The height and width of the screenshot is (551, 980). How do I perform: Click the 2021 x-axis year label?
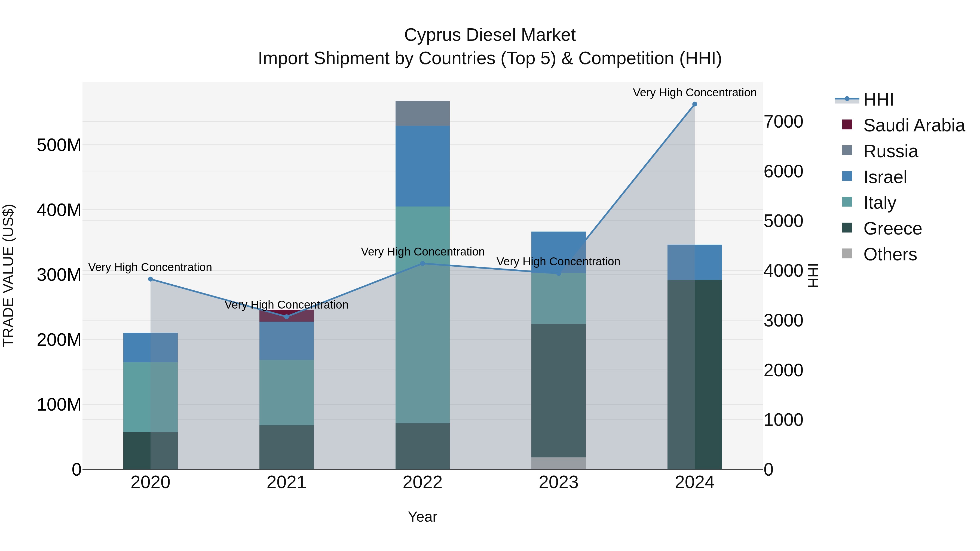(x=286, y=482)
